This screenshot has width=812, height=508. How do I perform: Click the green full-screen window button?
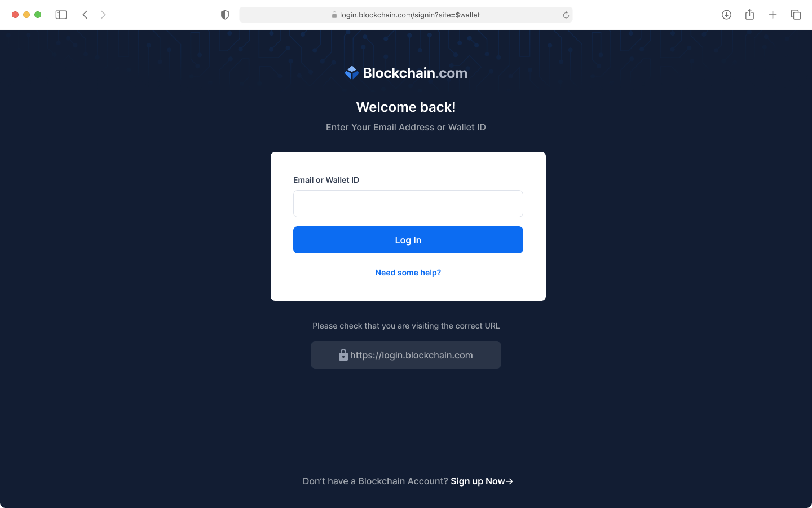[x=38, y=15]
